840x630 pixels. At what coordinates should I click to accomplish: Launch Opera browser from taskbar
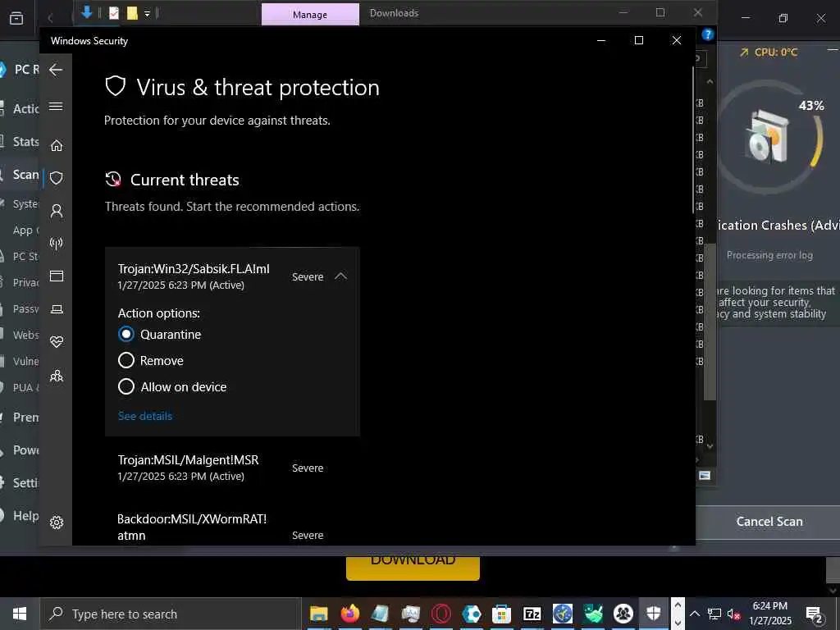point(441,614)
